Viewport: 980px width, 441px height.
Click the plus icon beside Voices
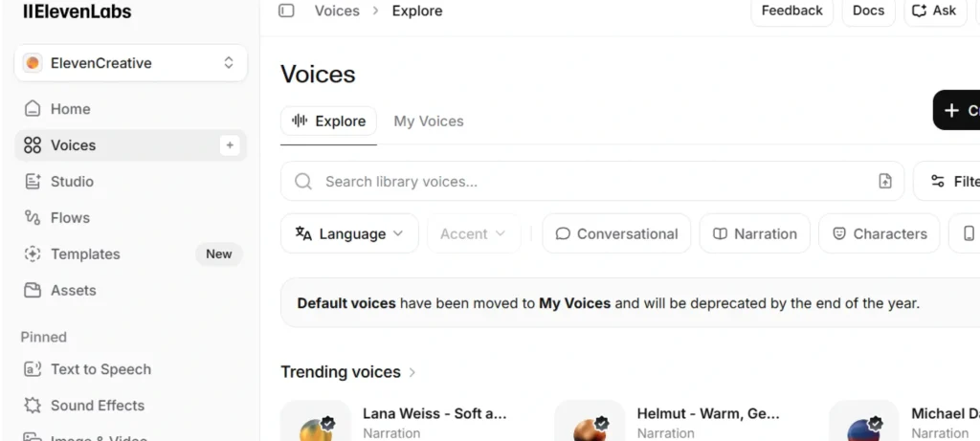click(x=230, y=144)
